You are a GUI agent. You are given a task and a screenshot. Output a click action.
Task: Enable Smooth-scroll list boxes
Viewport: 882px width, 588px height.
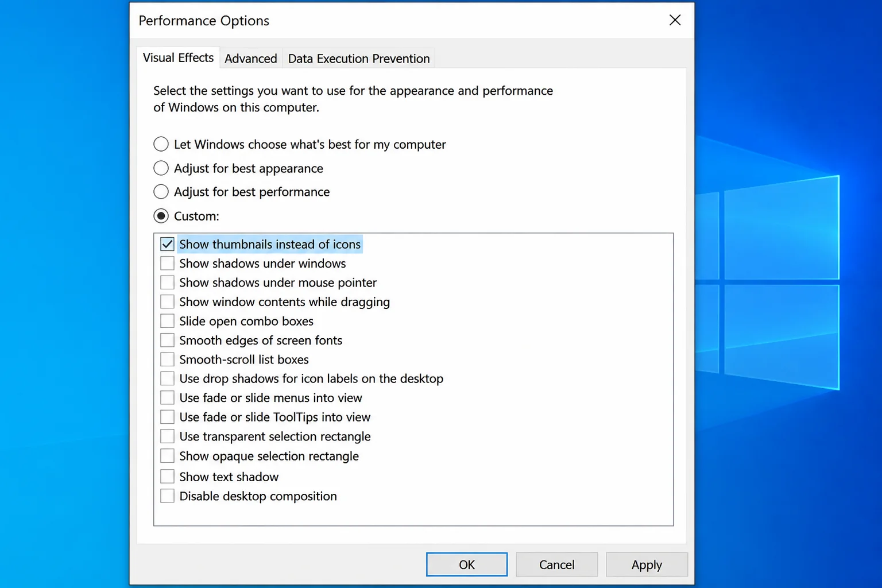click(x=167, y=359)
